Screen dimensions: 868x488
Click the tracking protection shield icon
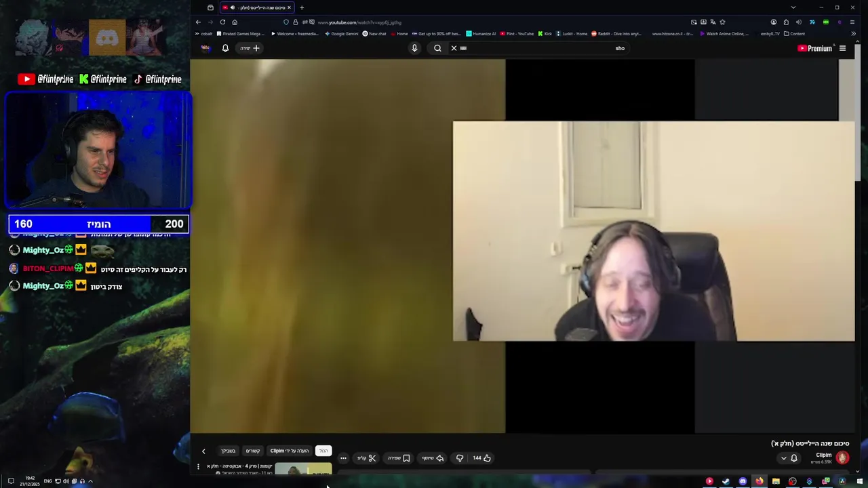[286, 22]
